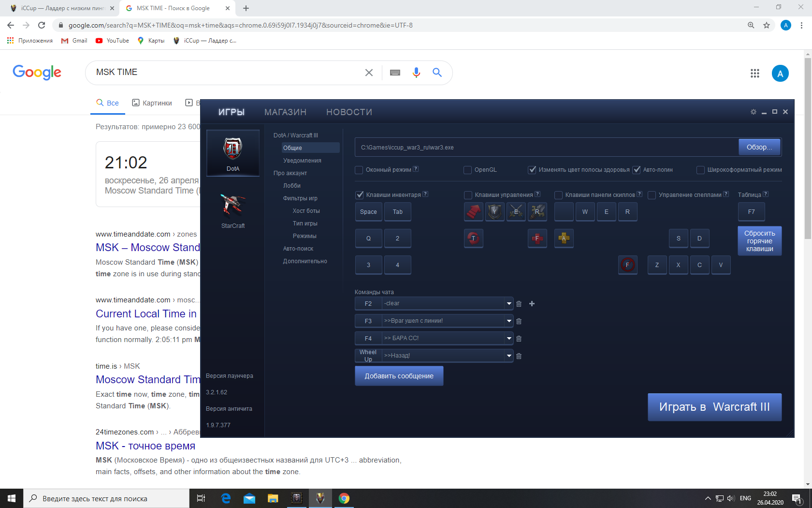Switch to the ИГРЫ tab

coord(232,112)
